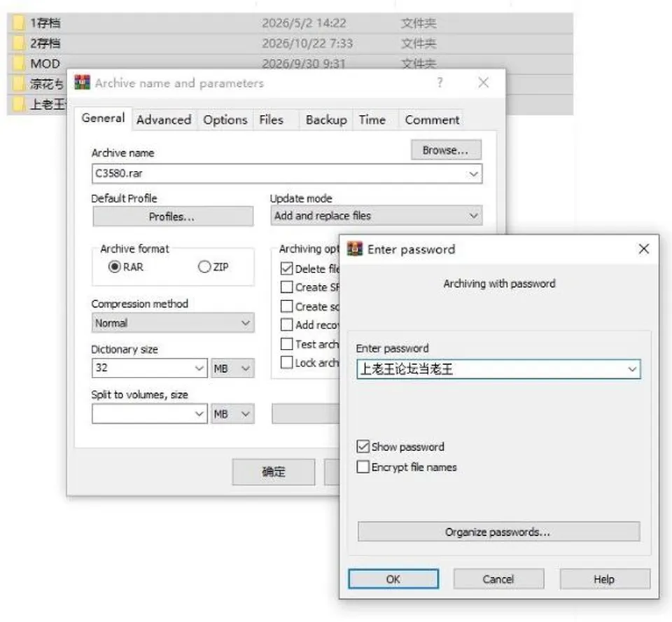Open the Comment tab
The width and height of the screenshot is (672, 622).
(432, 120)
